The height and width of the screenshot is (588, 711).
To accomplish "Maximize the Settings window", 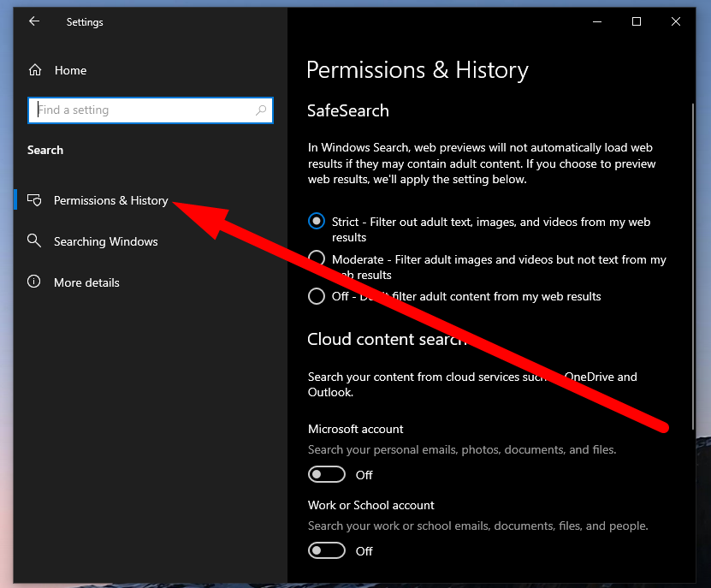I will (x=636, y=21).
